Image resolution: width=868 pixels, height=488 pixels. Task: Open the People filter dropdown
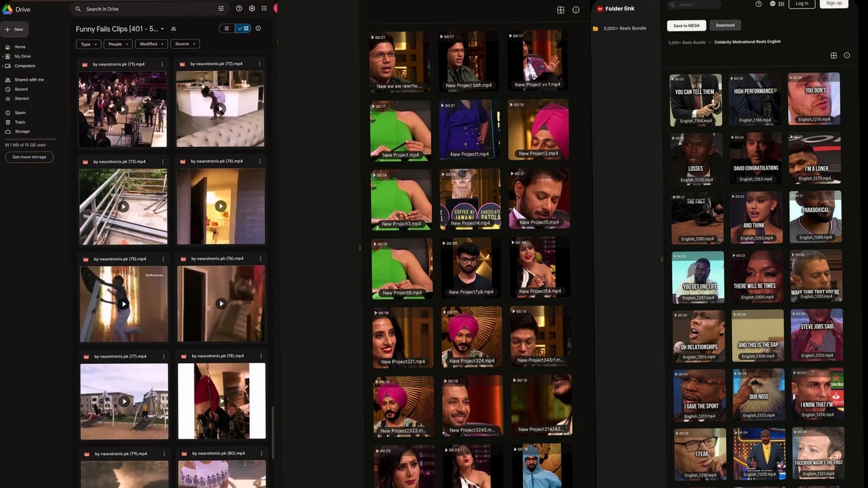pyautogui.click(x=118, y=44)
